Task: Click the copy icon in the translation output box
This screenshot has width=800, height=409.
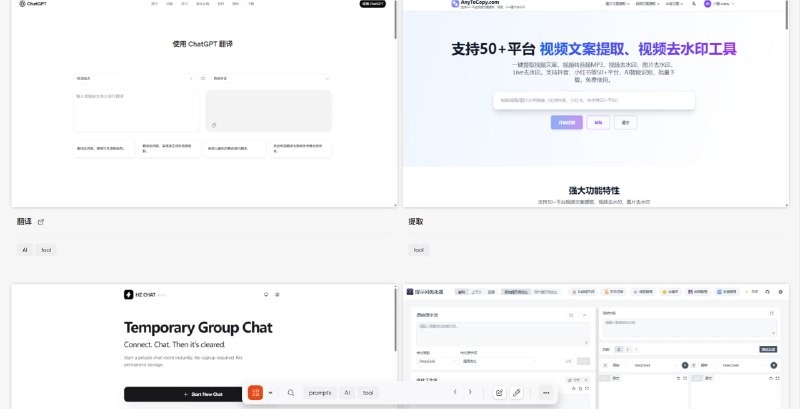Action: 214,125
